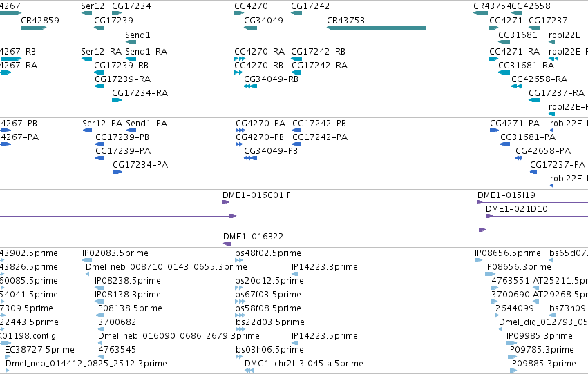Select the Send1 gene arrow
Screen dimensions: 588x374
[x=131, y=42]
